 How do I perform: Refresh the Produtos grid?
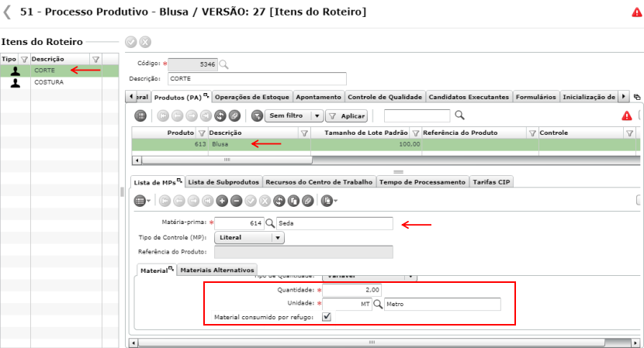tap(220, 116)
